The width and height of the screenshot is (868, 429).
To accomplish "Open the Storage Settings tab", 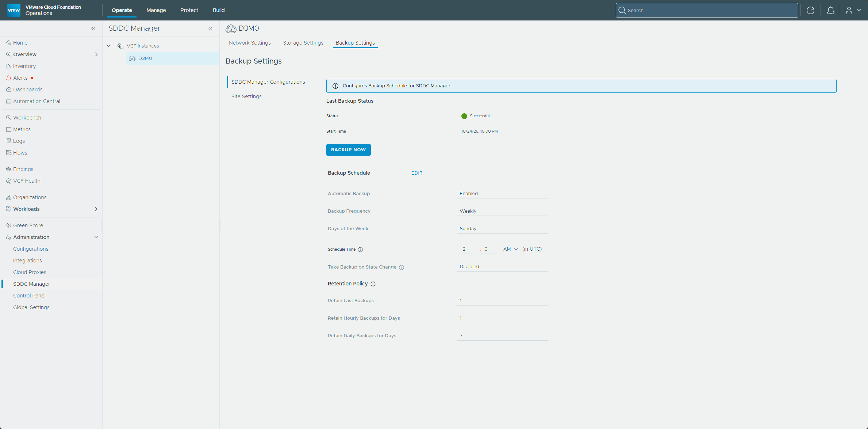I will (x=303, y=43).
